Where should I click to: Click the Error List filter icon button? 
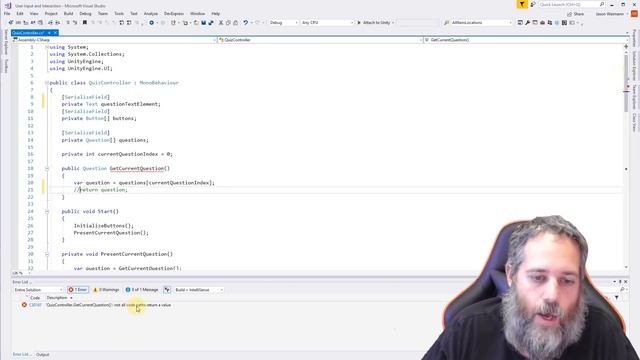(x=167, y=290)
